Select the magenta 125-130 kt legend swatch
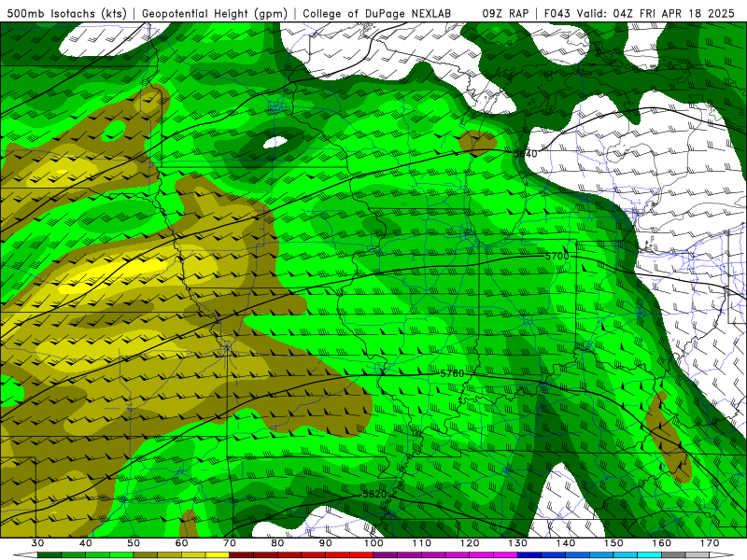The height and width of the screenshot is (560, 747). point(505,555)
